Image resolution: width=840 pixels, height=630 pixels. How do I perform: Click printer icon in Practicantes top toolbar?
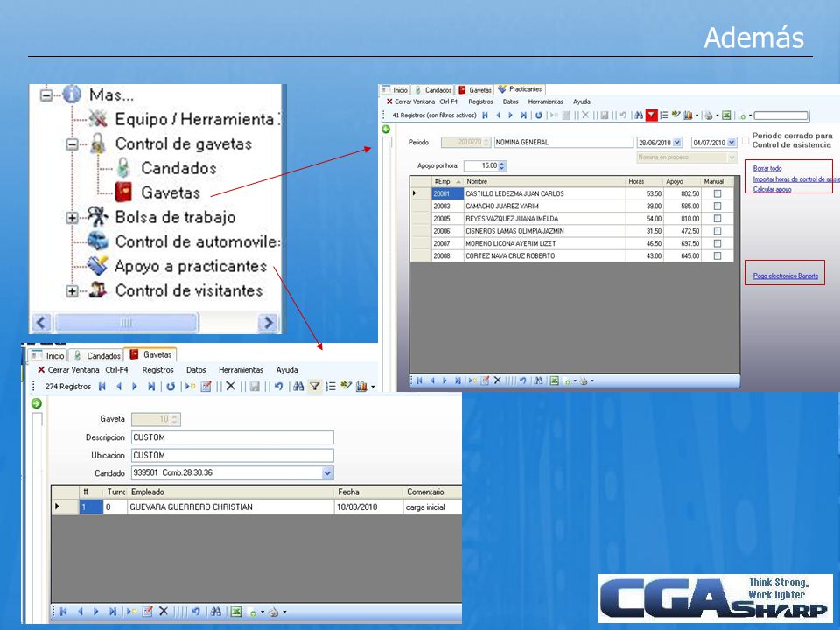point(708,115)
